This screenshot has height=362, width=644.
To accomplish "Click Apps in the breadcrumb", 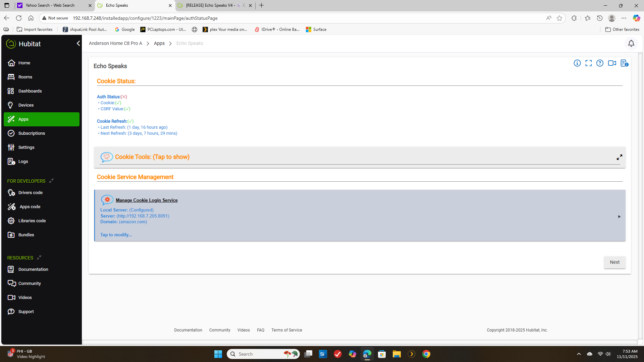I will [x=159, y=44].
